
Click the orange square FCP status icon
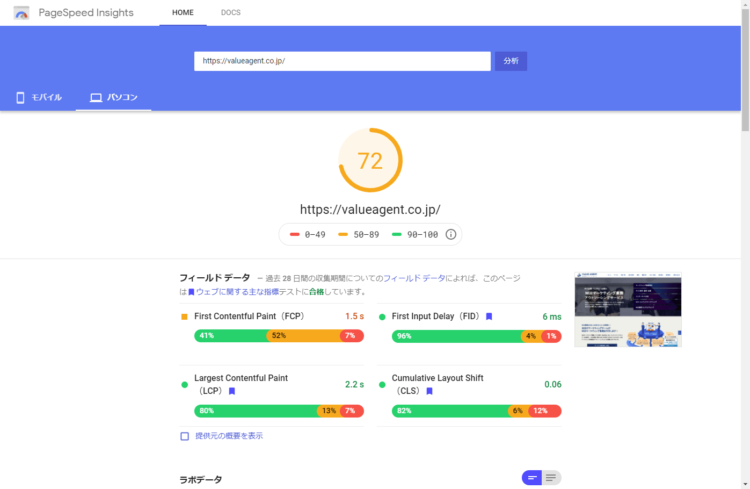(x=184, y=317)
